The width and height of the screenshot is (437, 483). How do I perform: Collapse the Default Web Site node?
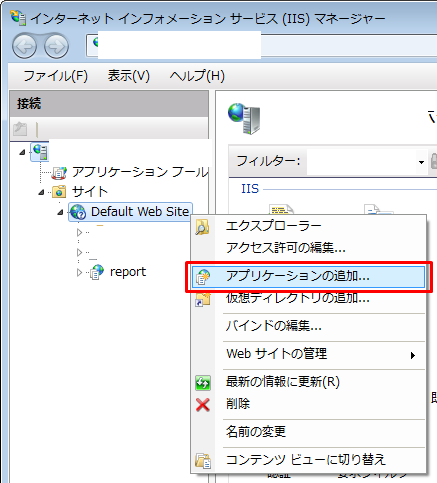click(60, 212)
